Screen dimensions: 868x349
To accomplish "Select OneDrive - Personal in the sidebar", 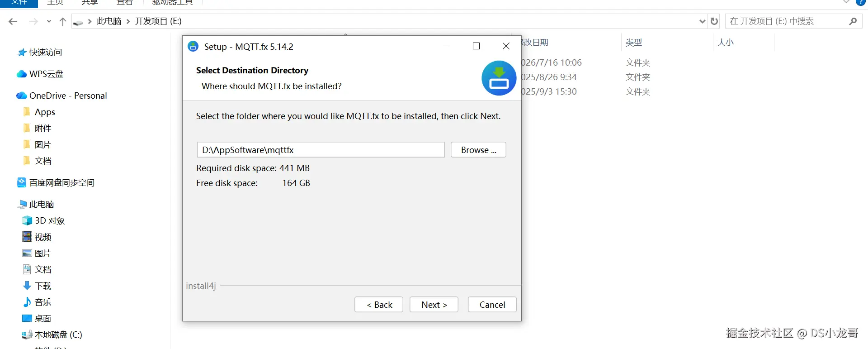I will pyautogui.click(x=62, y=96).
